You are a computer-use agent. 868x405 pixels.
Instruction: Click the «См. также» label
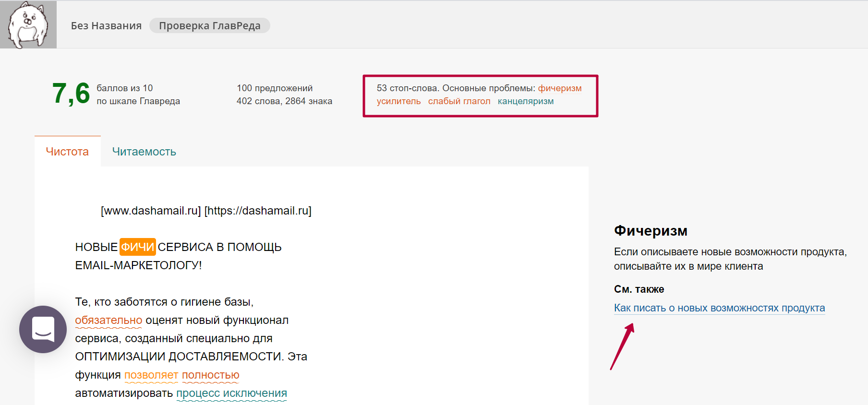pyautogui.click(x=639, y=289)
